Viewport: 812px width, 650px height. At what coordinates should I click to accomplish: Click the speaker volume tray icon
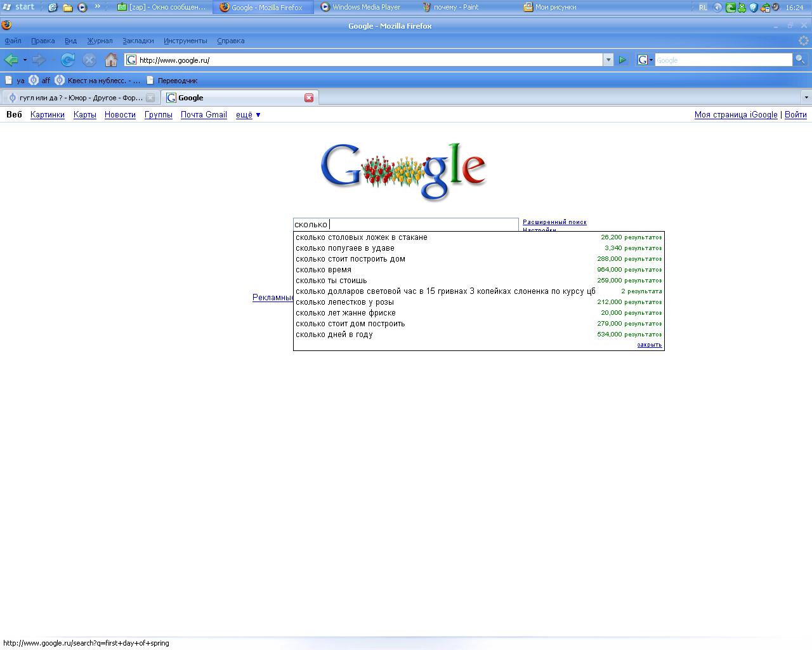pos(776,8)
